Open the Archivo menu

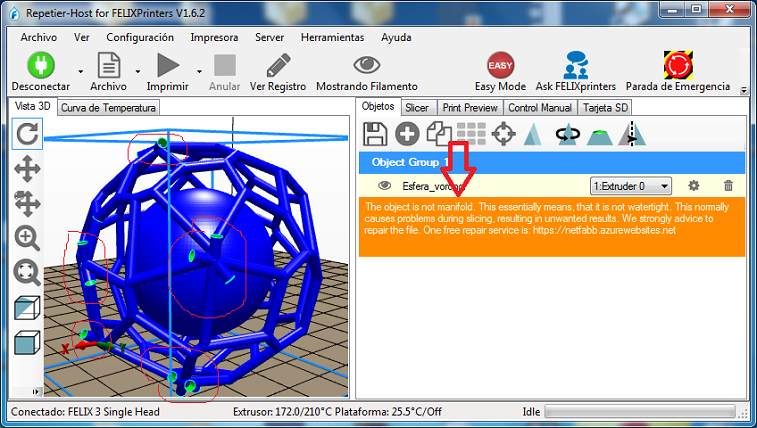[x=39, y=37]
